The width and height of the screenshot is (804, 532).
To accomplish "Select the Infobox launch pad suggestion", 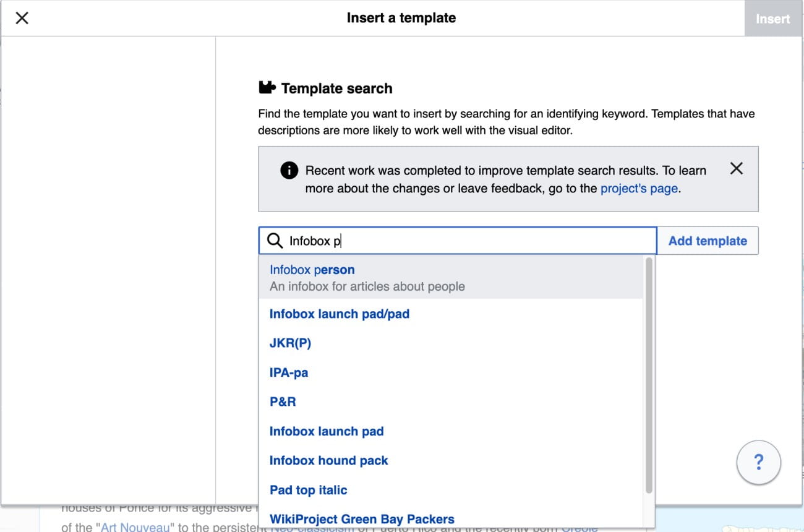I will [327, 431].
